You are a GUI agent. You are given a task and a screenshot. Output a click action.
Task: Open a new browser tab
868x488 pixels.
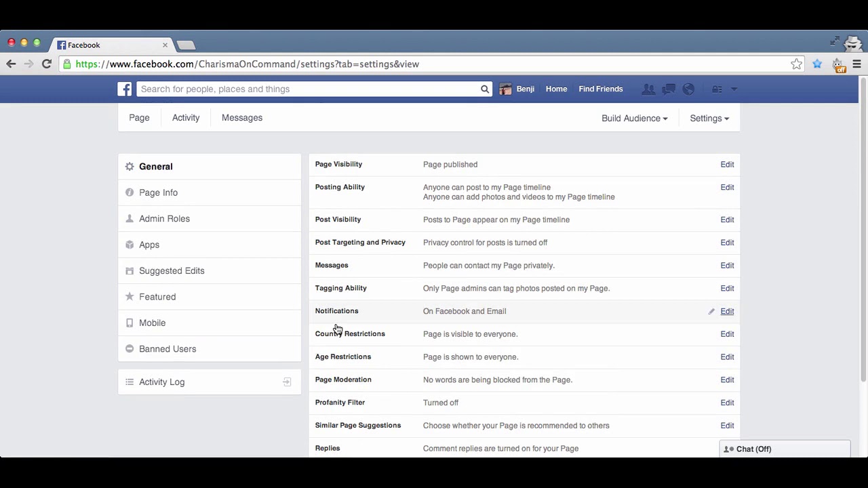coord(186,45)
